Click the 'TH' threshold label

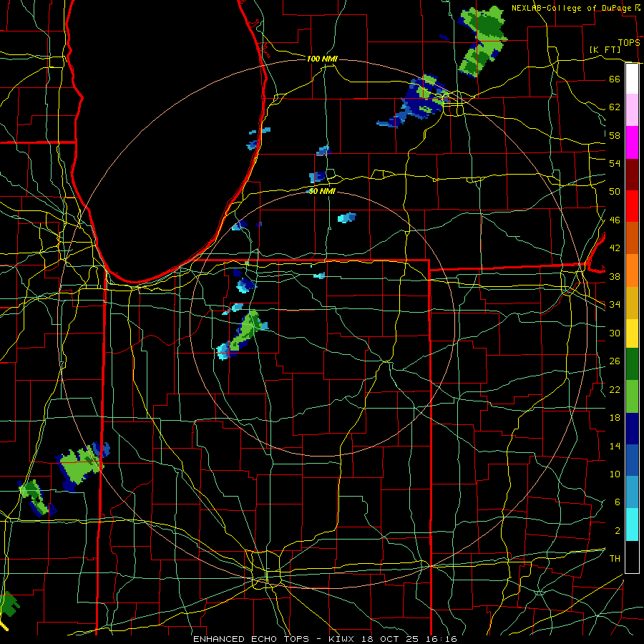615,559
